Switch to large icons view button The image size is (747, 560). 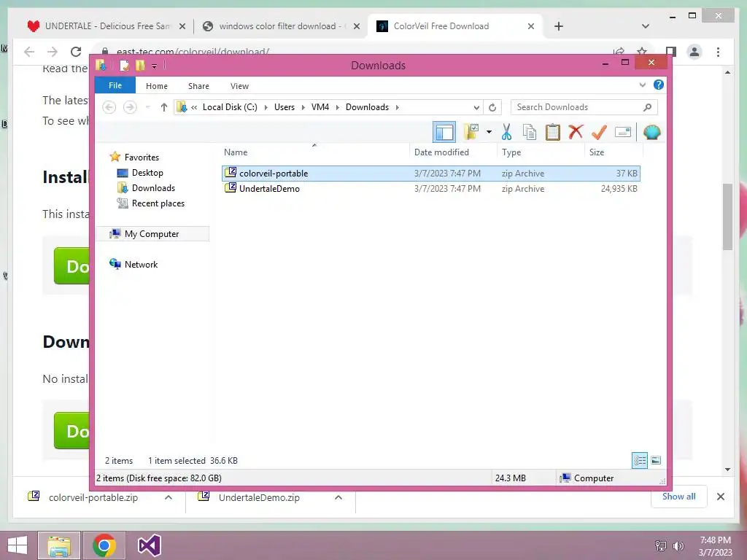(x=656, y=460)
